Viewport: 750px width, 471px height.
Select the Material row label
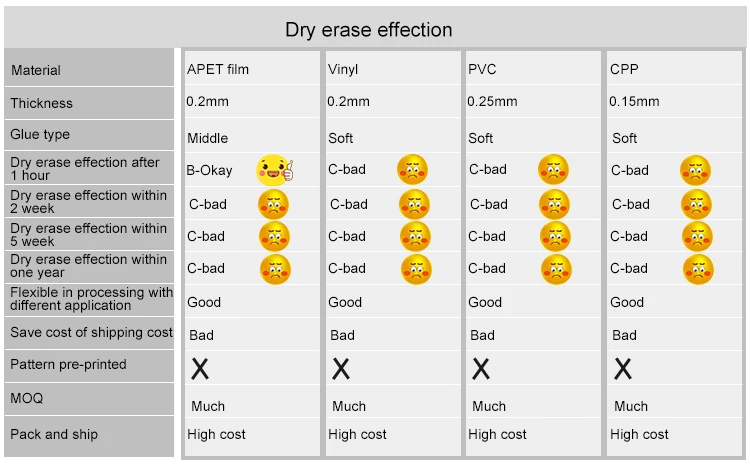click(x=36, y=70)
